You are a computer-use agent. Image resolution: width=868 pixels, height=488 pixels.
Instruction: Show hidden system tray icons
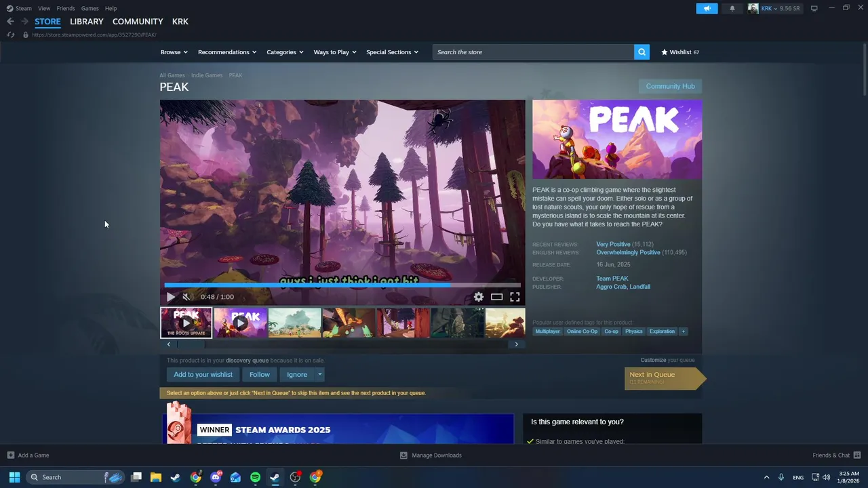click(x=766, y=477)
